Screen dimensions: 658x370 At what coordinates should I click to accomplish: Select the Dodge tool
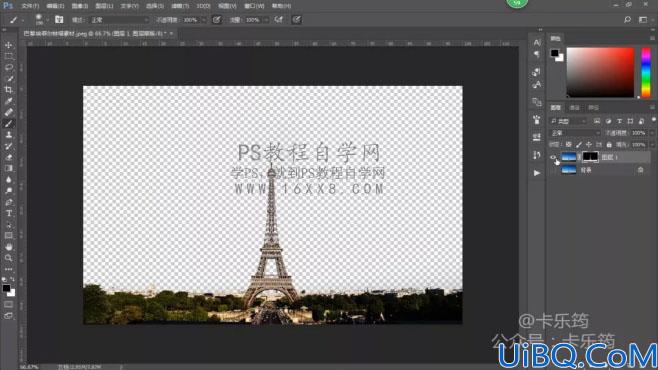pos(8,191)
